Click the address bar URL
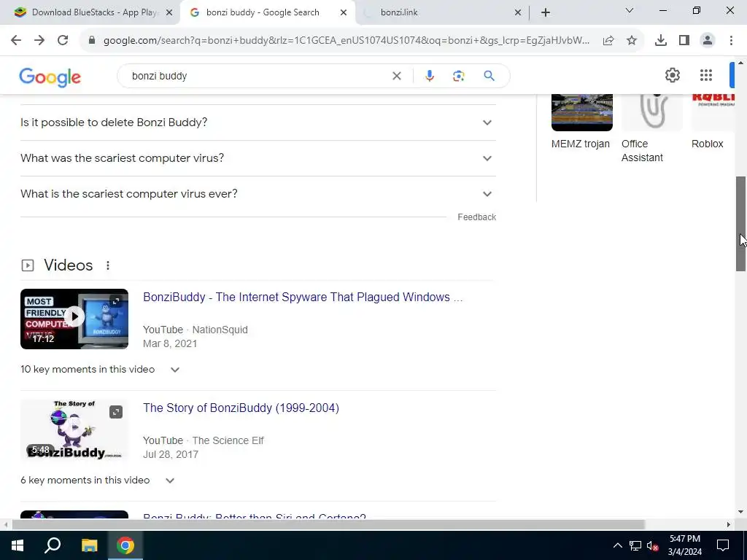The image size is (747, 560). 347,41
